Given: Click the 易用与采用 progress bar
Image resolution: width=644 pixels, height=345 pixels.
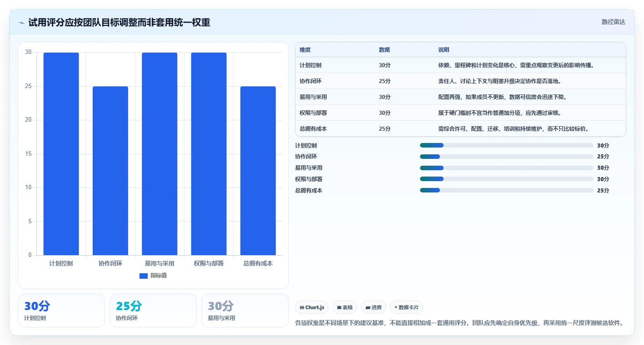Looking at the screenshot, I should [x=507, y=168].
